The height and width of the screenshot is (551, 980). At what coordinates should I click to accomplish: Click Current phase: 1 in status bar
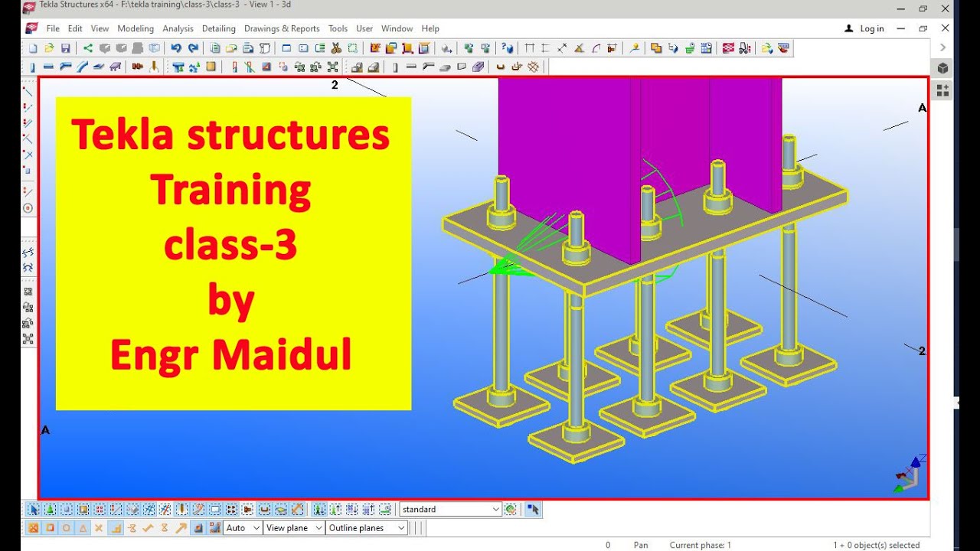700,545
